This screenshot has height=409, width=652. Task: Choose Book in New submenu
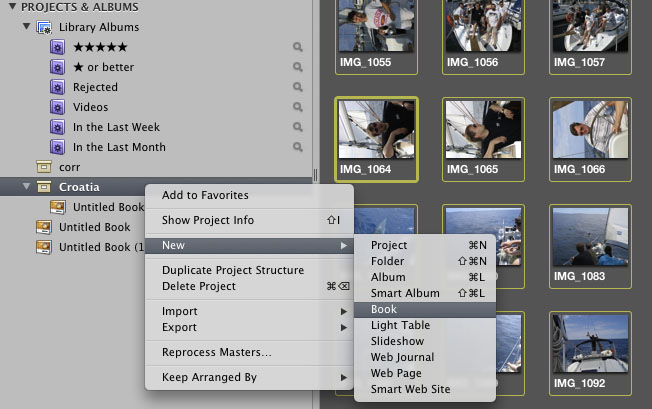(425, 309)
